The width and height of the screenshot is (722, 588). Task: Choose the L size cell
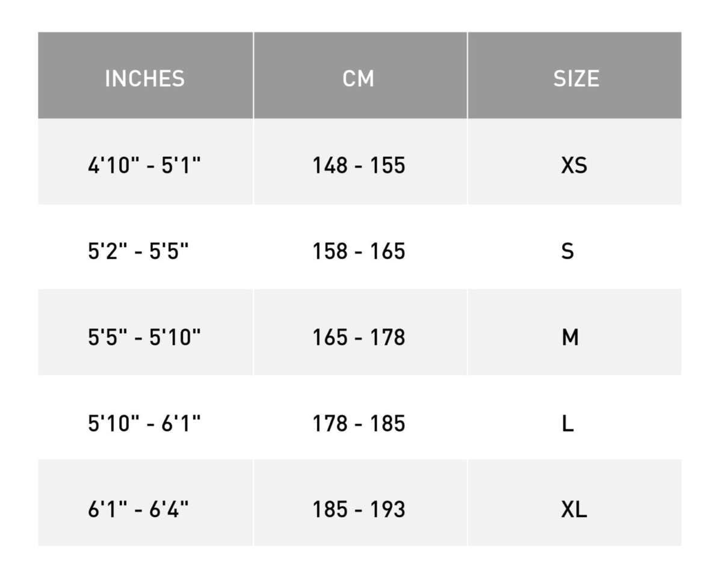tap(567, 424)
